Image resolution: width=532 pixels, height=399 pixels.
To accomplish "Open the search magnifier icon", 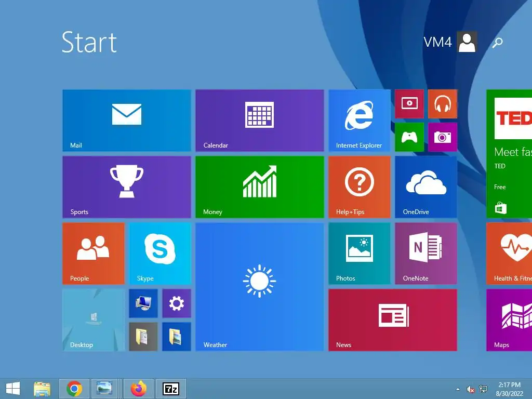I will 497,43.
